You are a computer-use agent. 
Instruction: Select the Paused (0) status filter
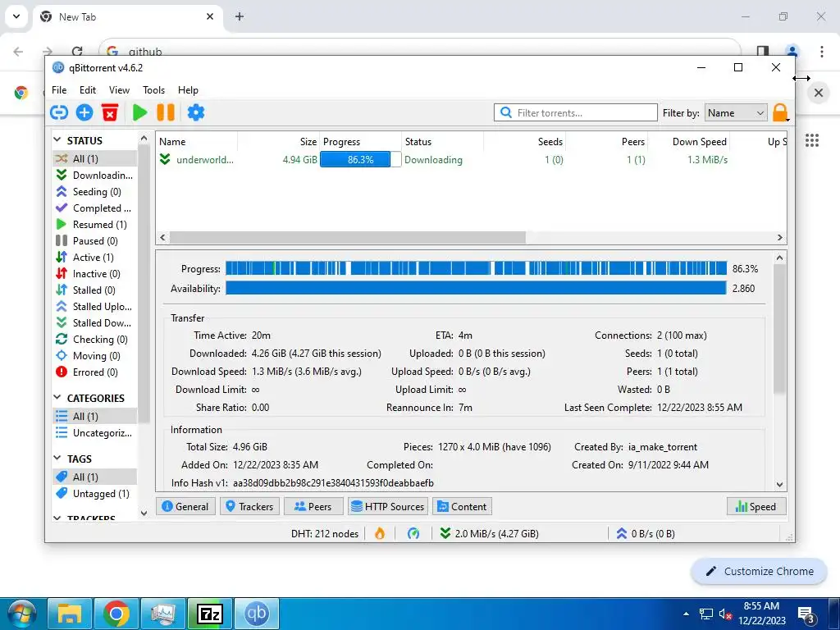point(94,241)
